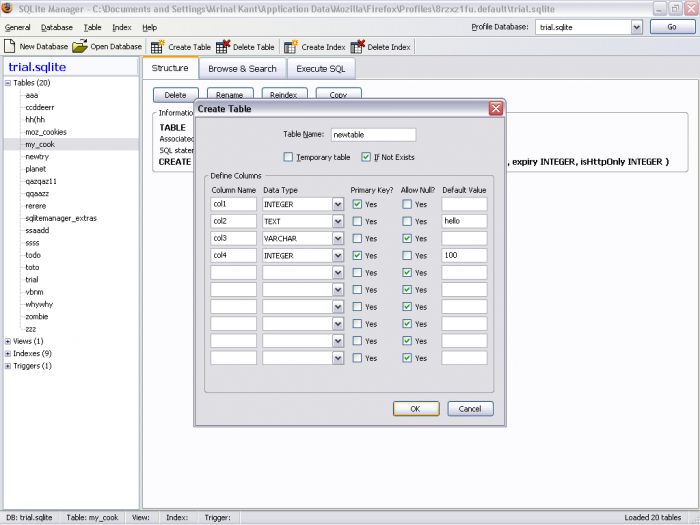Viewport: 700px width, 525px height.
Task: Expand the Triggers (1) tree node
Action: pos(8,366)
